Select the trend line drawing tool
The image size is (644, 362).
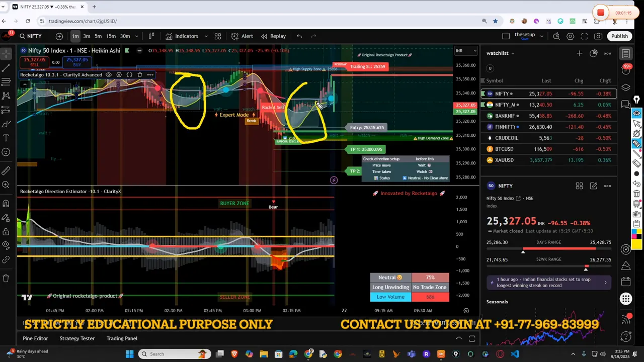coord(6,67)
